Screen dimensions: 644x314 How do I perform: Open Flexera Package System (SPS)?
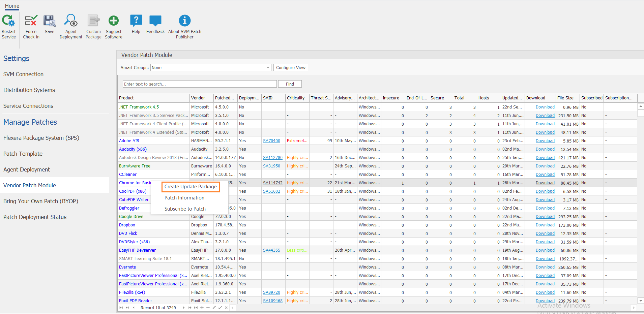[x=41, y=138]
